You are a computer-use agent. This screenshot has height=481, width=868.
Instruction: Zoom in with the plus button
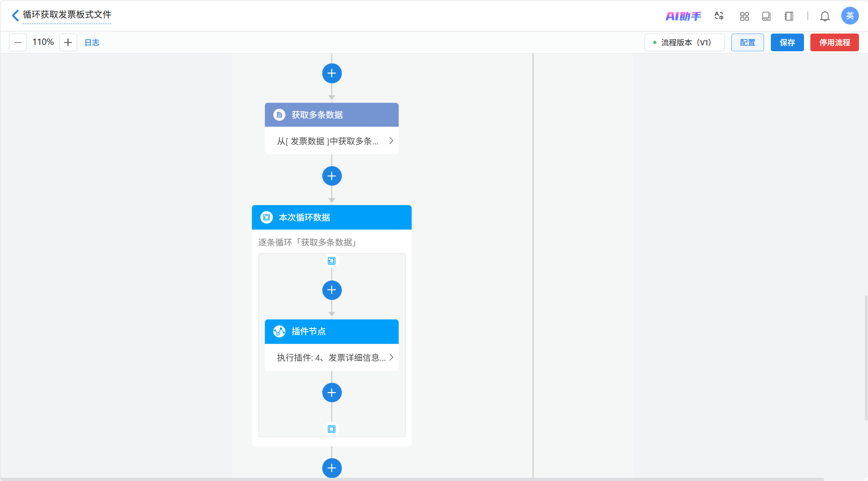(68, 43)
